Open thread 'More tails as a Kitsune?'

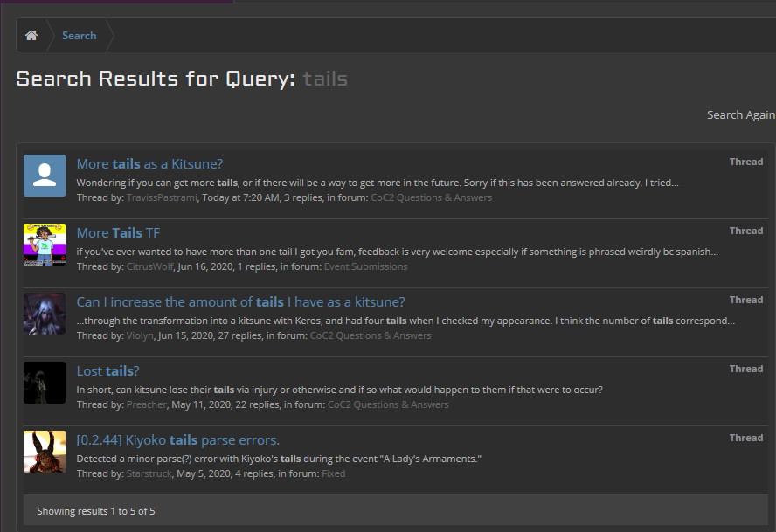(x=149, y=163)
